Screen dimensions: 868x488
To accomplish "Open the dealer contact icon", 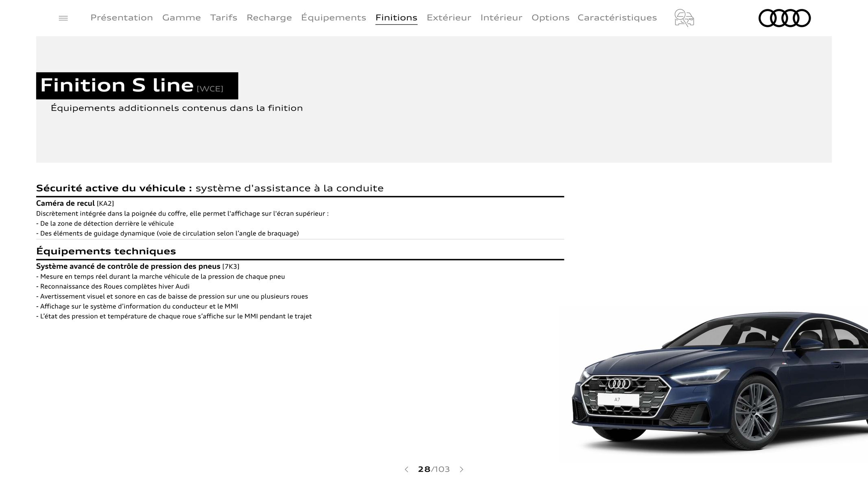I will click(684, 18).
